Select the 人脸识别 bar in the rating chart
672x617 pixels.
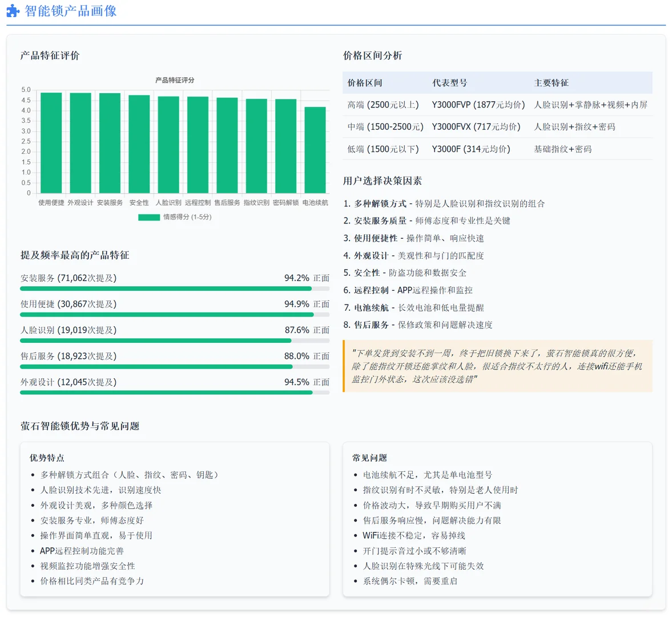pos(168,145)
